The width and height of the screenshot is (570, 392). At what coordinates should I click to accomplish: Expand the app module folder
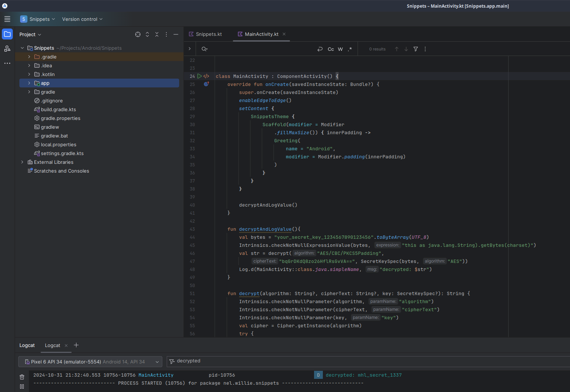pos(29,83)
